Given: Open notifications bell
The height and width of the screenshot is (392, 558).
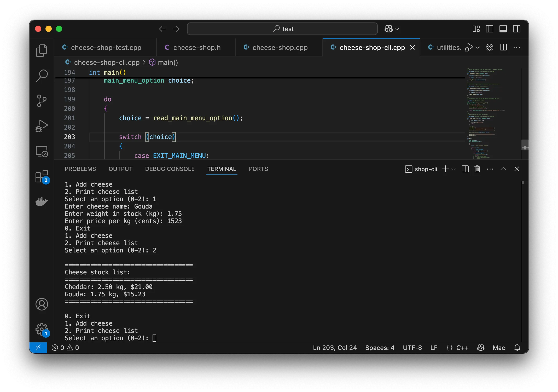Looking at the screenshot, I should coord(517,348).
